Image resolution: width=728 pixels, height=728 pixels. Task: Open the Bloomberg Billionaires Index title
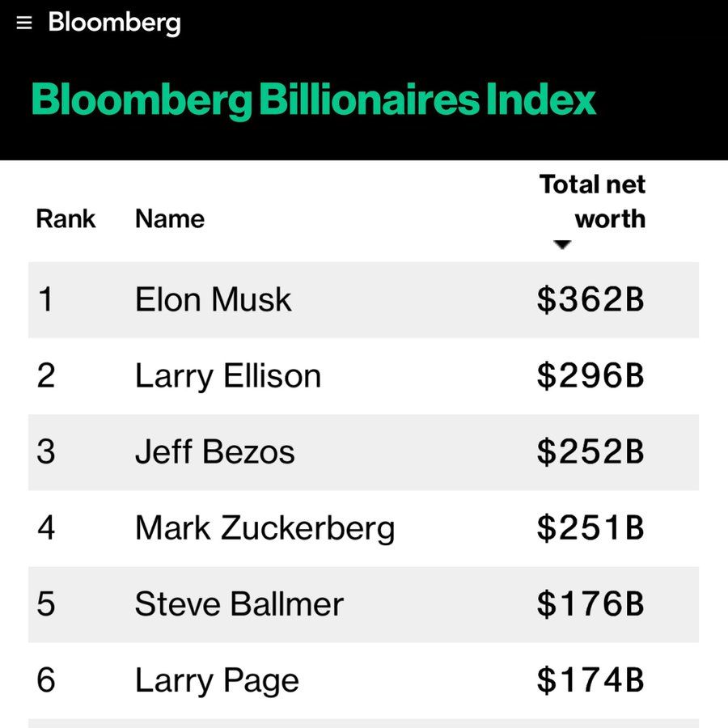click(313, 99)
